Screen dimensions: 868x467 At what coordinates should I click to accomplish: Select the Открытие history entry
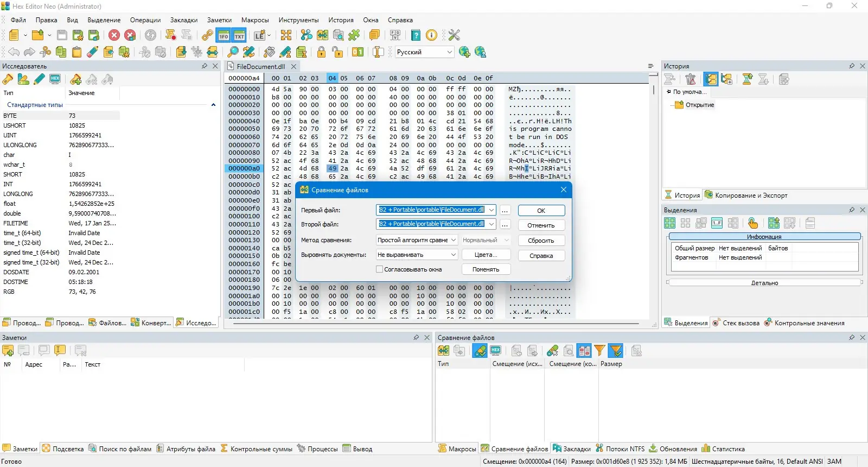(700, 105)
